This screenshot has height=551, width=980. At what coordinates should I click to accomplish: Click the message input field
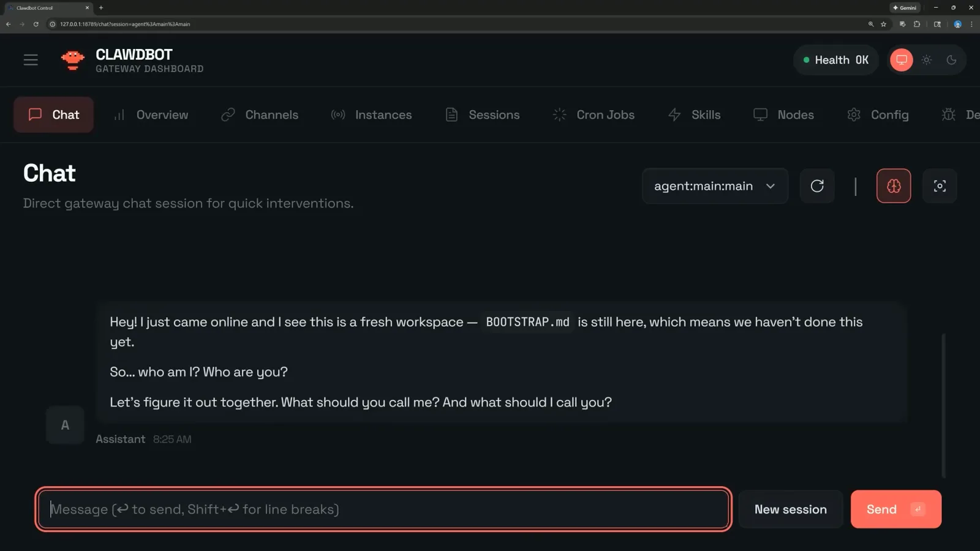tap(383, 509)
